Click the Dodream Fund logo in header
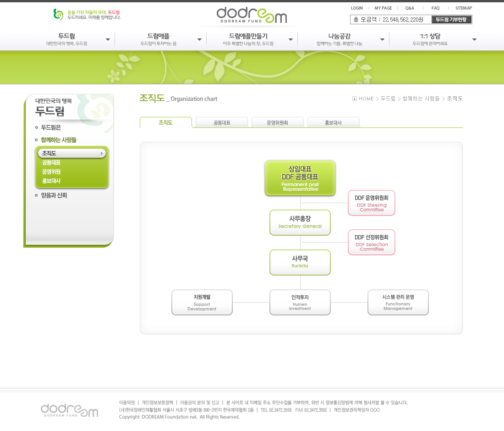The image size is (504, 431). click(252, 15)
